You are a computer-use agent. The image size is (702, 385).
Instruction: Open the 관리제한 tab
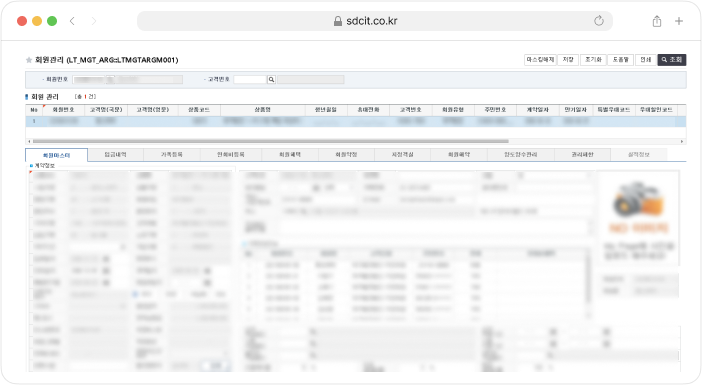tap(582, 154)
